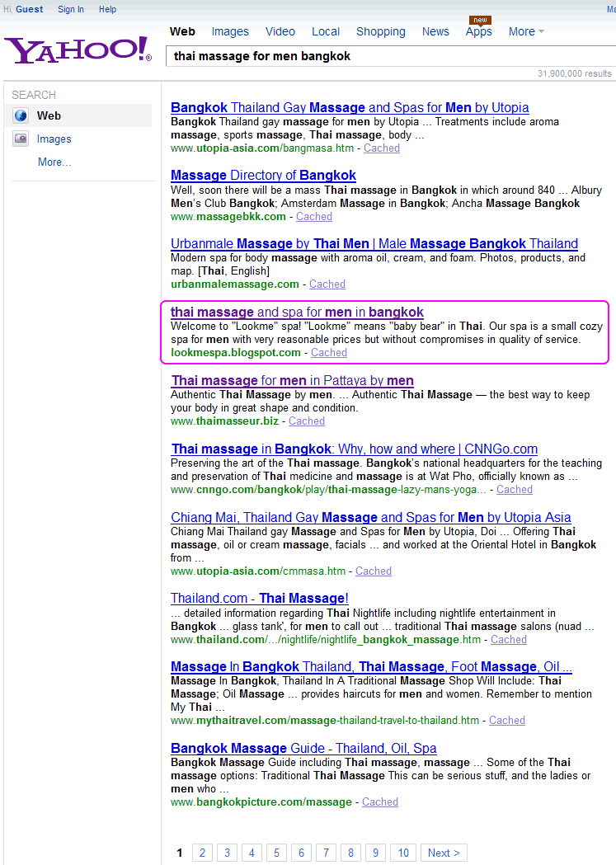Open the Shopping tab

(x=380, y=31)
